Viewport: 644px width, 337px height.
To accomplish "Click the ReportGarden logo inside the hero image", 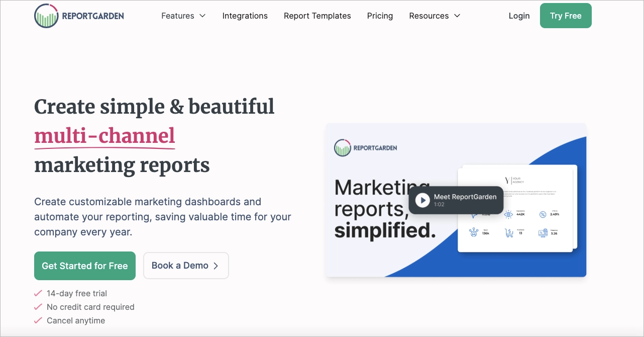I will [x=343, y=148].
